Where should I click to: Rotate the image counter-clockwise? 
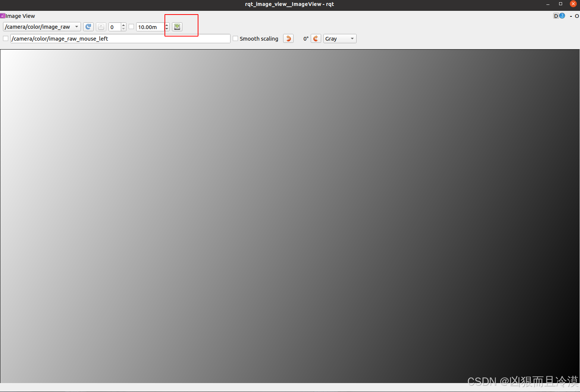(x=288, y=38)
